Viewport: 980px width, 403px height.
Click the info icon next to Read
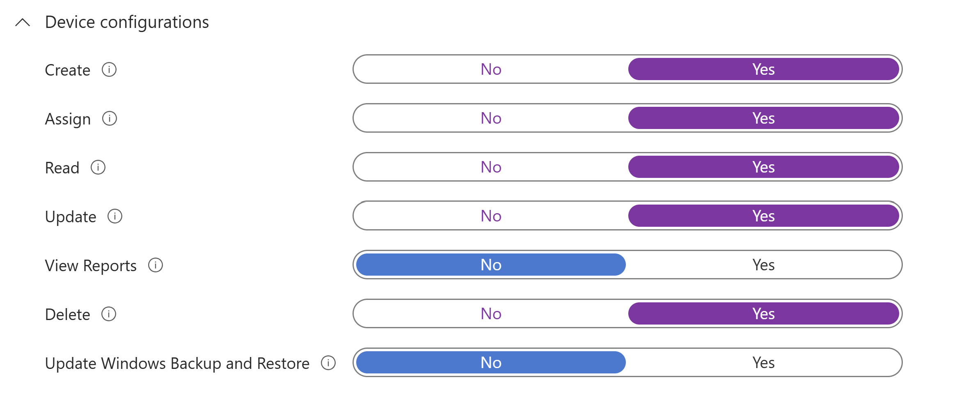[98, 167]
